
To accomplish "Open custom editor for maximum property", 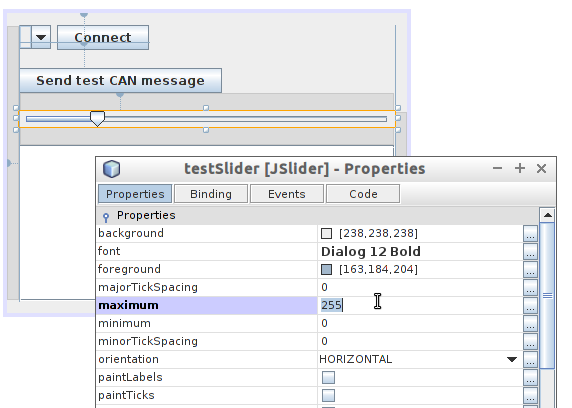I will pos(530,305).
